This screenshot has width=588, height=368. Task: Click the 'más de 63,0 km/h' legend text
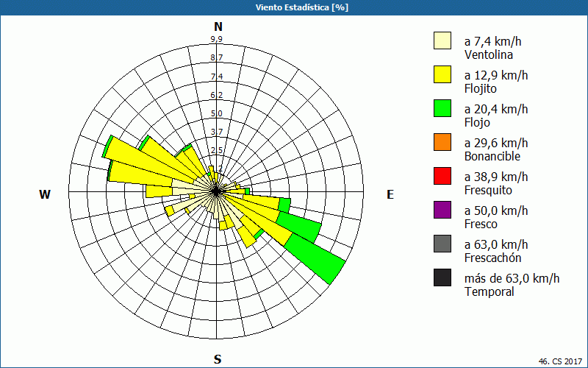pos(512,278)
